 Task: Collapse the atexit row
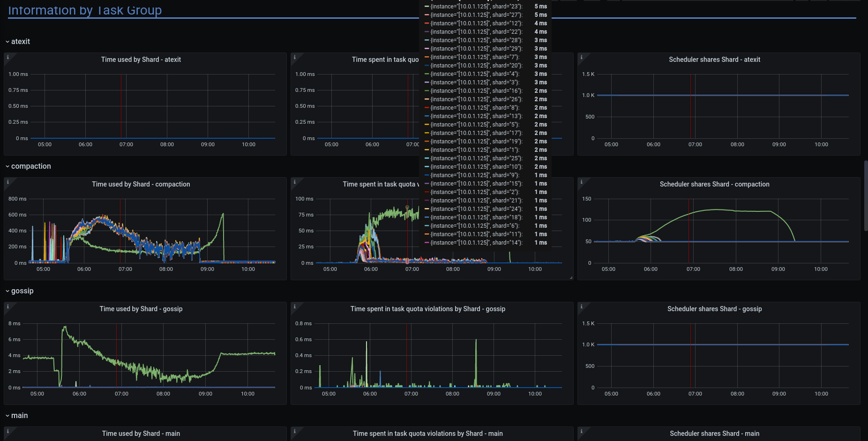point(20,41)
